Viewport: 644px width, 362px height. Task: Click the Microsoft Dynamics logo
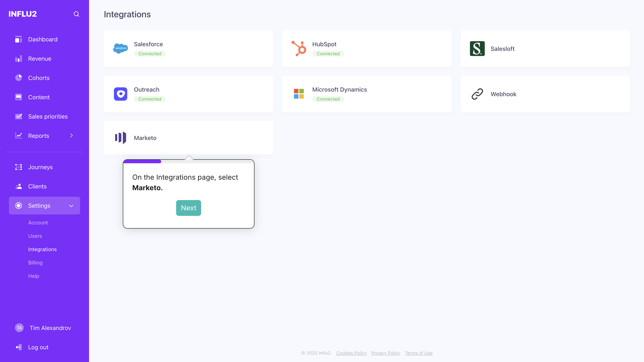(x=299, y=94)
